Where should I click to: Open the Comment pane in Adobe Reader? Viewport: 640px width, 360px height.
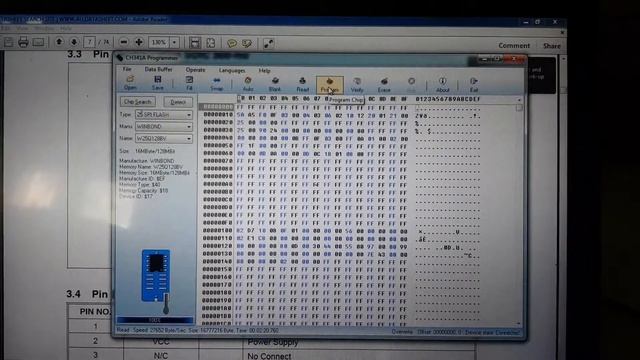[514, 45]
